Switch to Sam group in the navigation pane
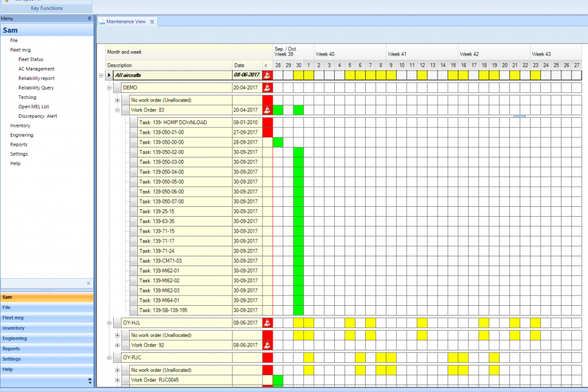This screenshot has width=588, height=392. tap(47, 297)
